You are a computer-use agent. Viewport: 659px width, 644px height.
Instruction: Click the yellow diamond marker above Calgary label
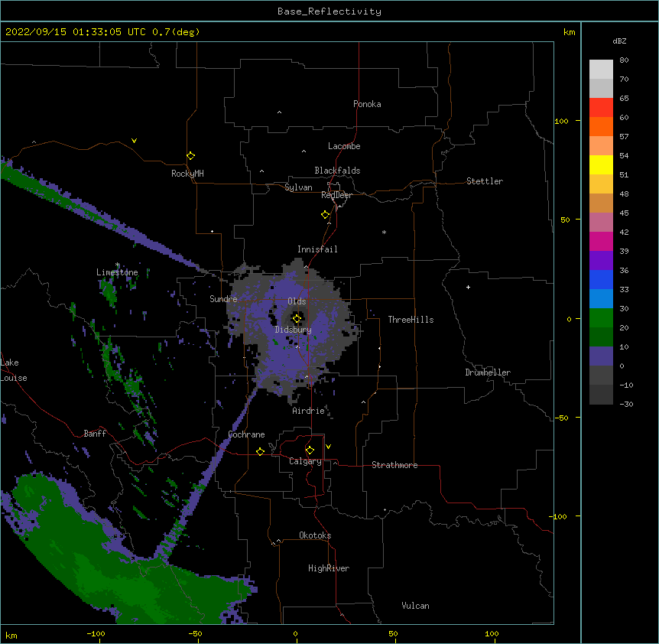[310, 450]
